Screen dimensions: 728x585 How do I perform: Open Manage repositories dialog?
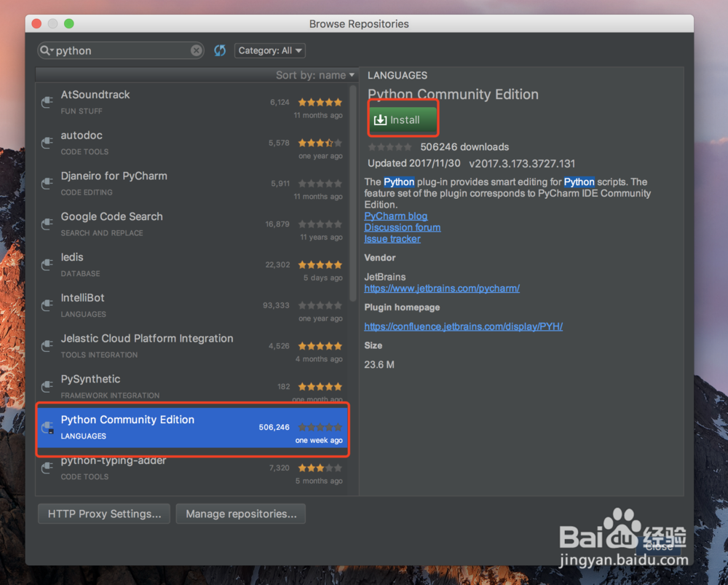pos(241,514)
